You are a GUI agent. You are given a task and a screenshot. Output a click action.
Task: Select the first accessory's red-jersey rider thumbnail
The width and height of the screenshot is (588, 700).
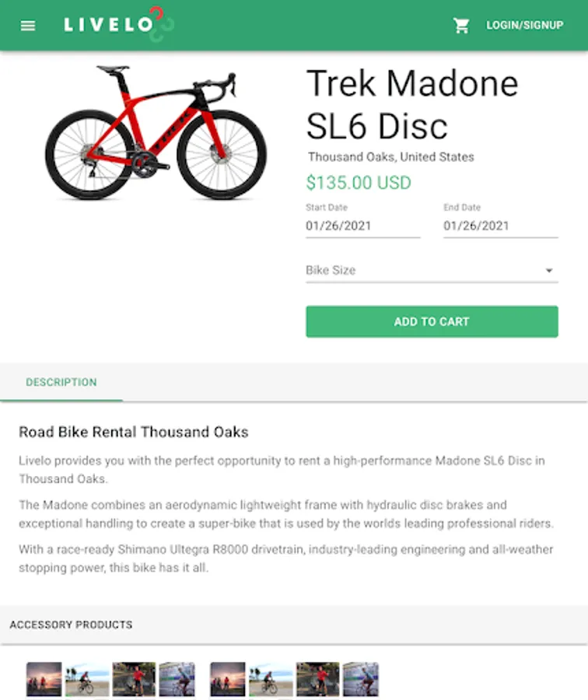tap(134, 679)
